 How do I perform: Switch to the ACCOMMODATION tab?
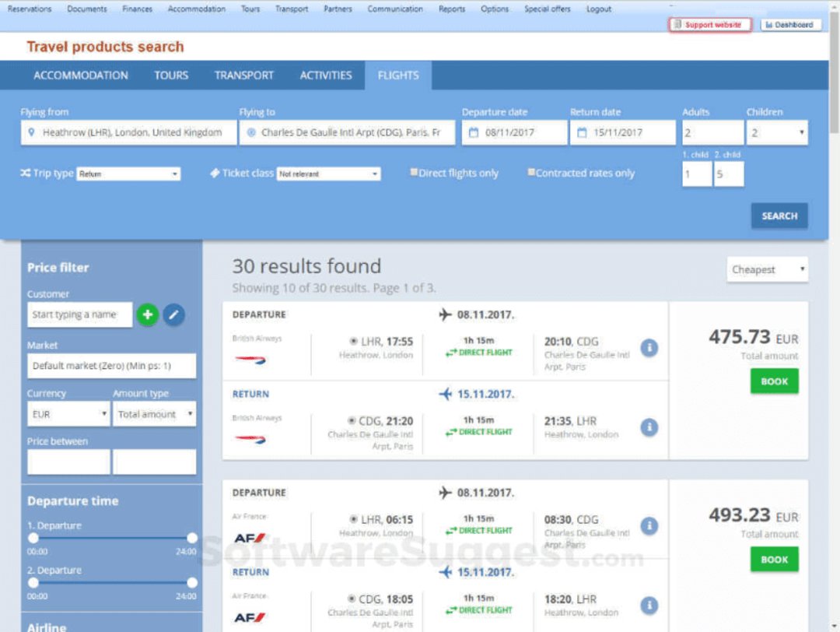[81, 75]
